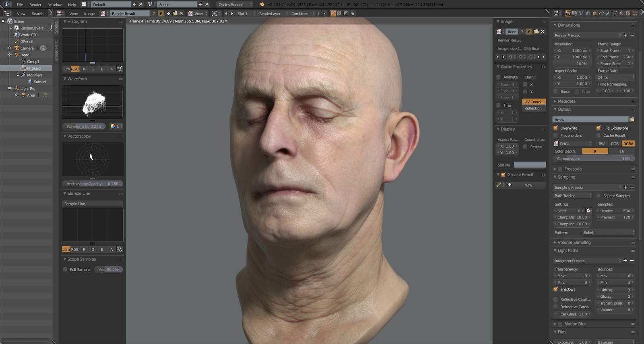Image resolution: width=644 pixels, height=344 pixels.
Task: Select BW color mode button
Action: (602, 144)
